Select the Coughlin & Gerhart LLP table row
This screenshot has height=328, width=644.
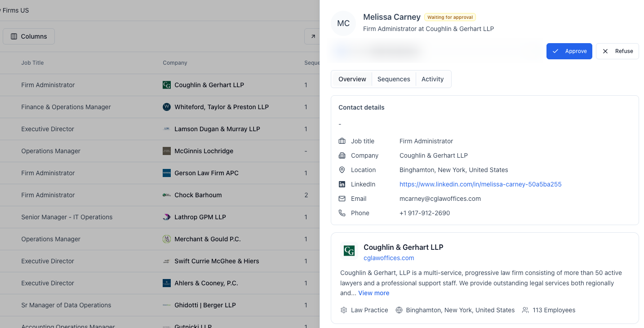[x=160, y=85]
